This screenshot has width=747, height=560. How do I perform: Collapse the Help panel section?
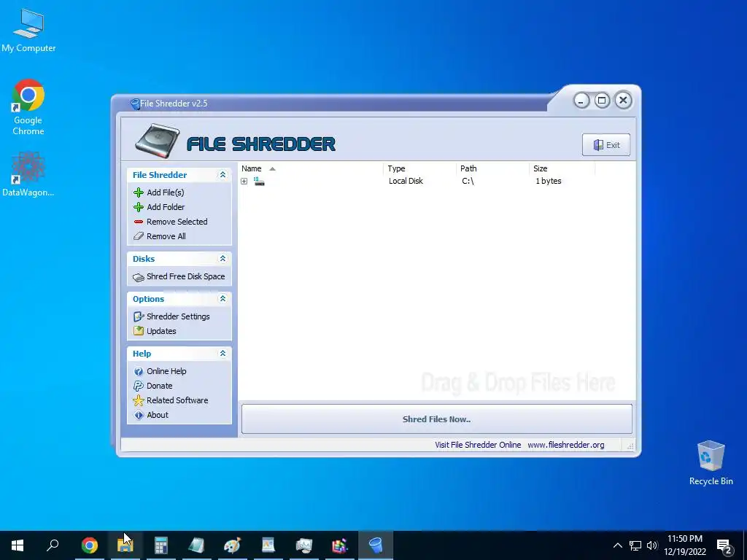(222, 354)
